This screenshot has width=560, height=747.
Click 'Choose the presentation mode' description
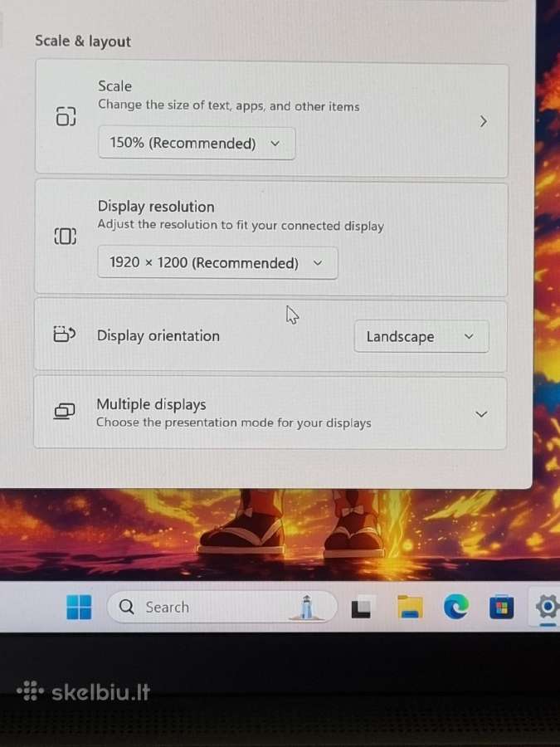pyautogui.click(x=234, y=422)
